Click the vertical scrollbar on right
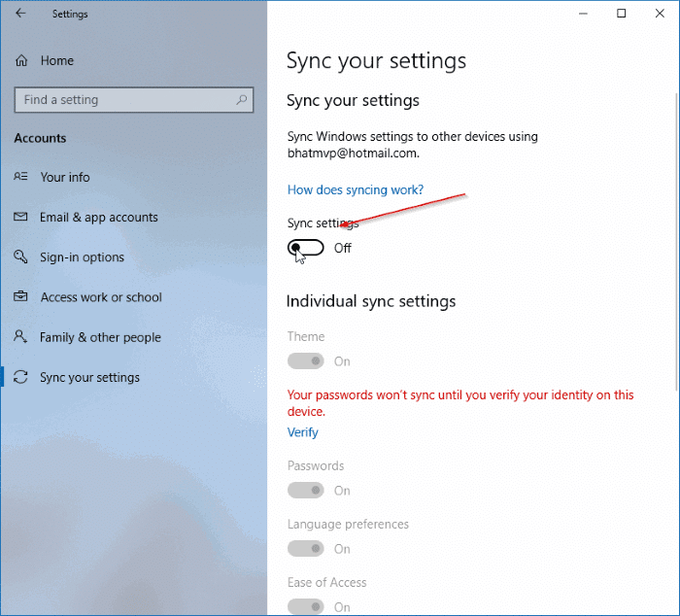Viewport: 680px width, 616px height. click(x=676, y=241)
